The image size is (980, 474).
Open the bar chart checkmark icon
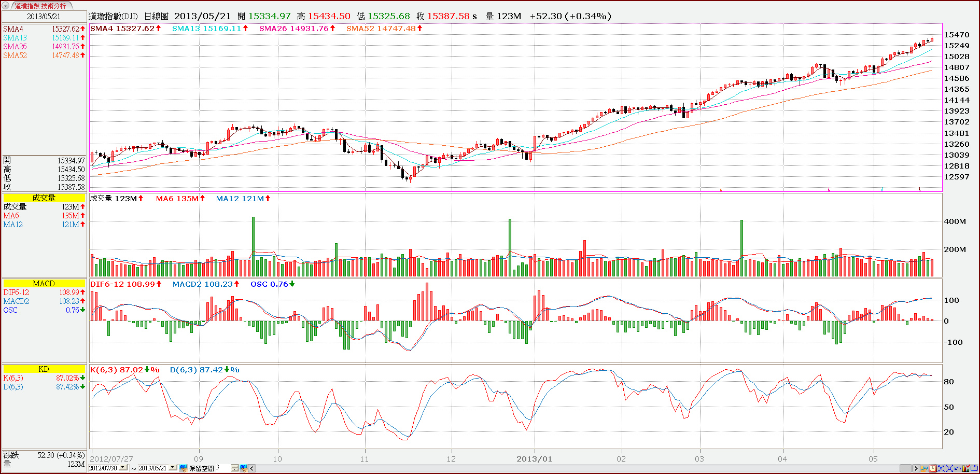point(965,468)
